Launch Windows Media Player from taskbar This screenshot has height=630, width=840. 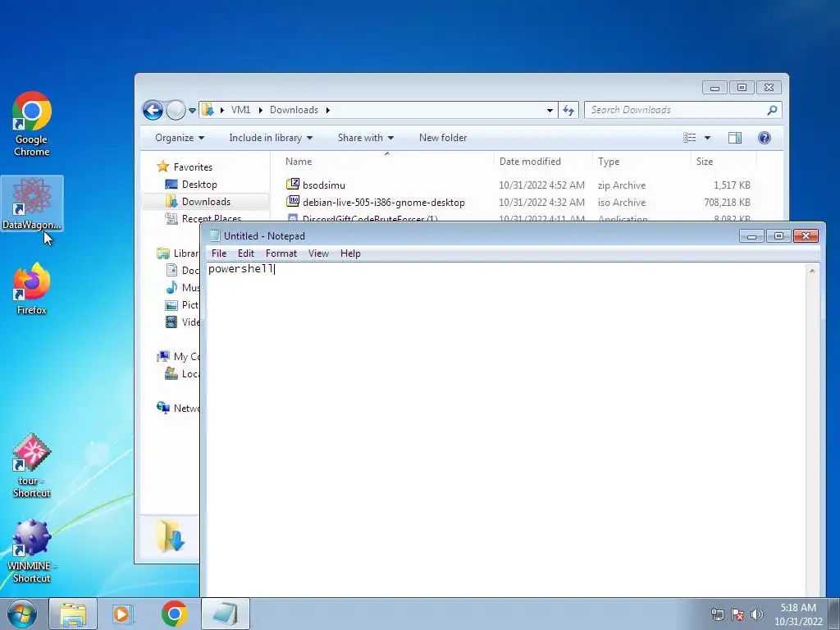[x=122, y=614]
